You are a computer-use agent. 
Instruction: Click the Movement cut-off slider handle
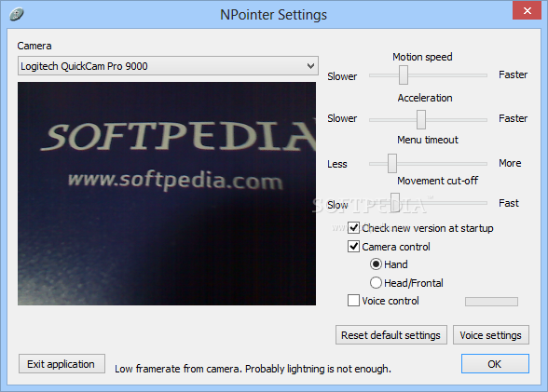(x=395, y=202)
